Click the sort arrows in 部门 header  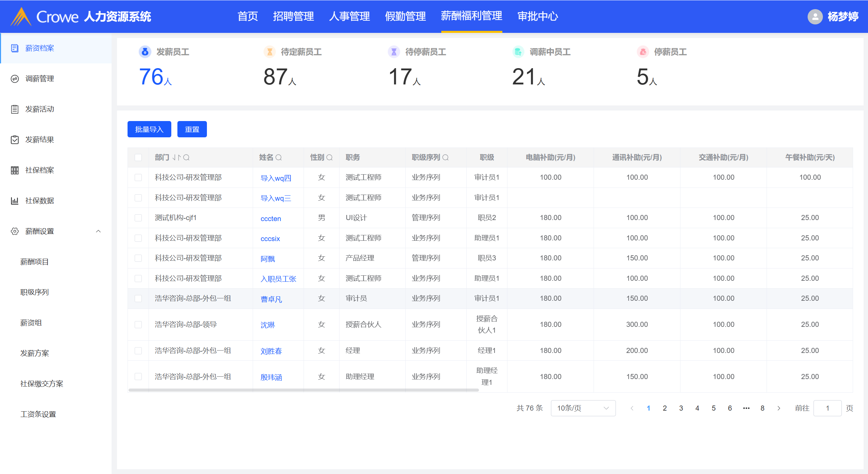point(176,157)
